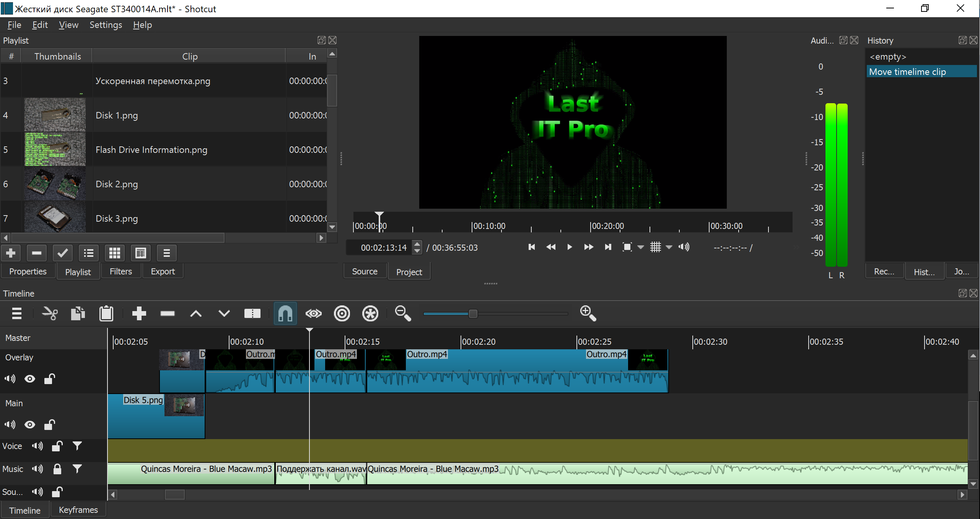This screenshot has width=980, height=519.
Task: Mute the Main track
Action: pyautogui.click(x=10, y=424)
